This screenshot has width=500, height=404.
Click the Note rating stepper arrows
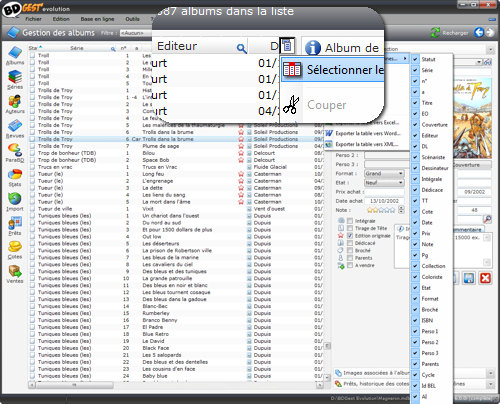pos(401,210)
